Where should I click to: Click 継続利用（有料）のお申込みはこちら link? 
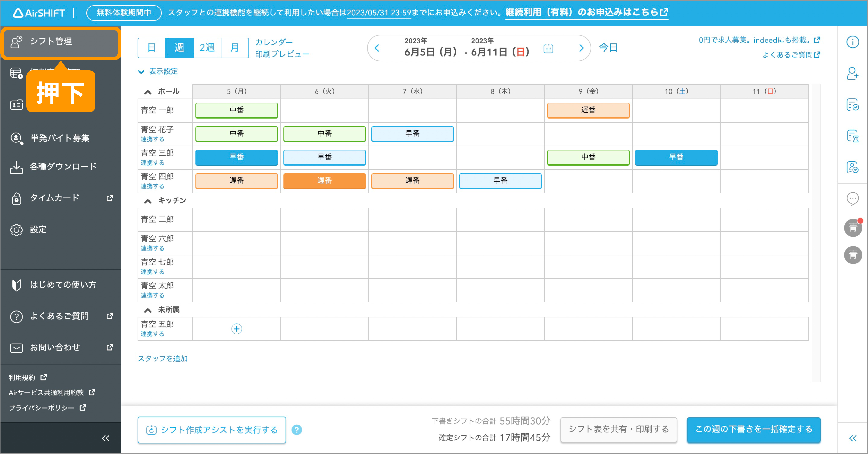[586, 13]
